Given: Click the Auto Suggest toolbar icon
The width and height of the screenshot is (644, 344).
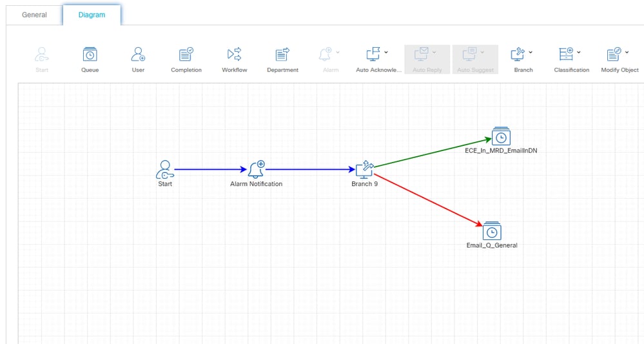Looking at the screenshot, I should point(469,54).
